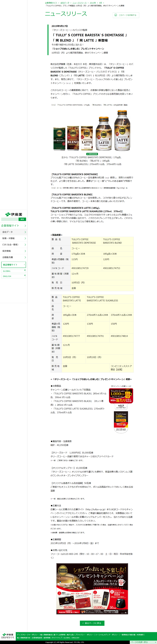Open 利用規約 in the footer
This screenshot has width=157, height=644.
pos(140,635)
